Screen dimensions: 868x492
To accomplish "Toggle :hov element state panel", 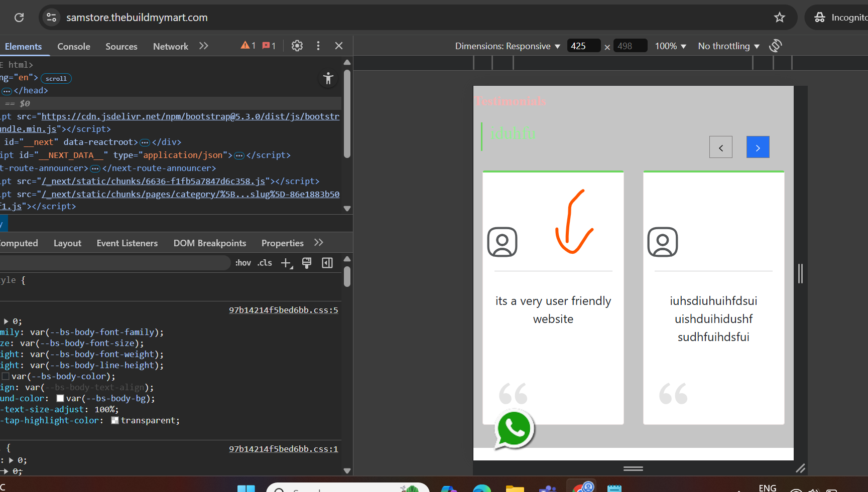I will (x=243, y=263).
